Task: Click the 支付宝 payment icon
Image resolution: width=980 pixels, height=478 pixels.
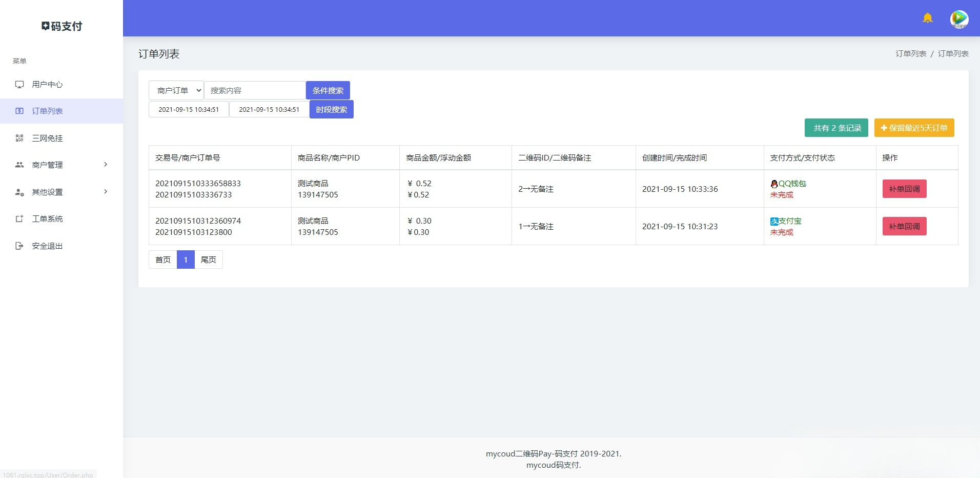Action: click(774, 221)
